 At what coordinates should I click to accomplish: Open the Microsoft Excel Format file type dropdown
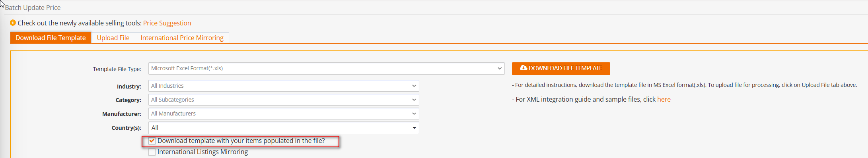(327, 68)
